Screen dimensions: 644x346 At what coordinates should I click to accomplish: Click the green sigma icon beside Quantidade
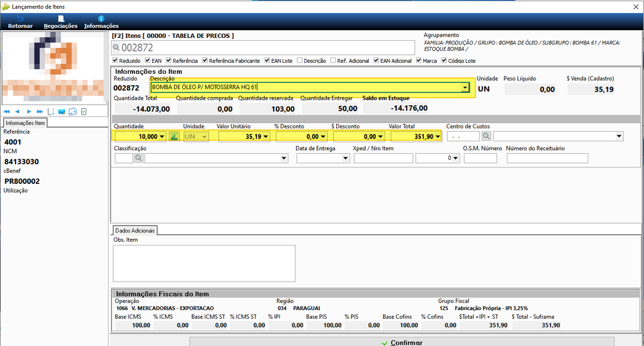click(x=174, y=136)
